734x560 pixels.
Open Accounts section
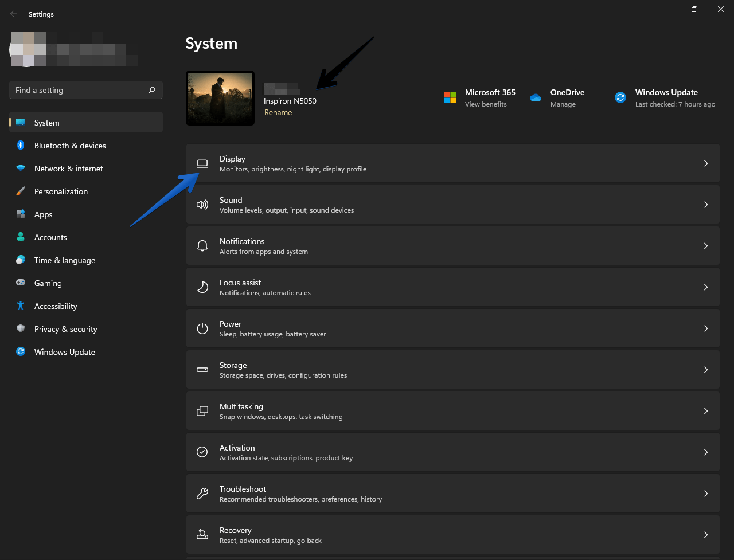(86, 237)
